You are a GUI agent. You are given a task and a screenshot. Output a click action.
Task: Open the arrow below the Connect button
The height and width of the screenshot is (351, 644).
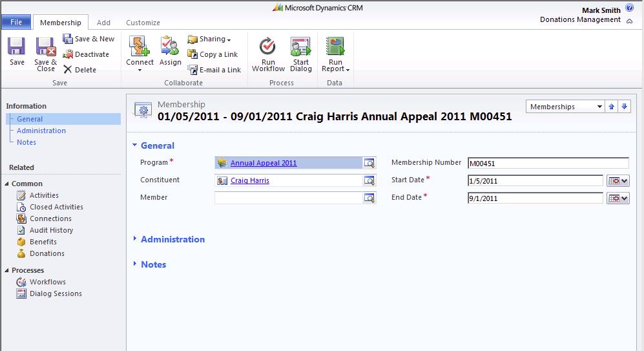[140, 70]
